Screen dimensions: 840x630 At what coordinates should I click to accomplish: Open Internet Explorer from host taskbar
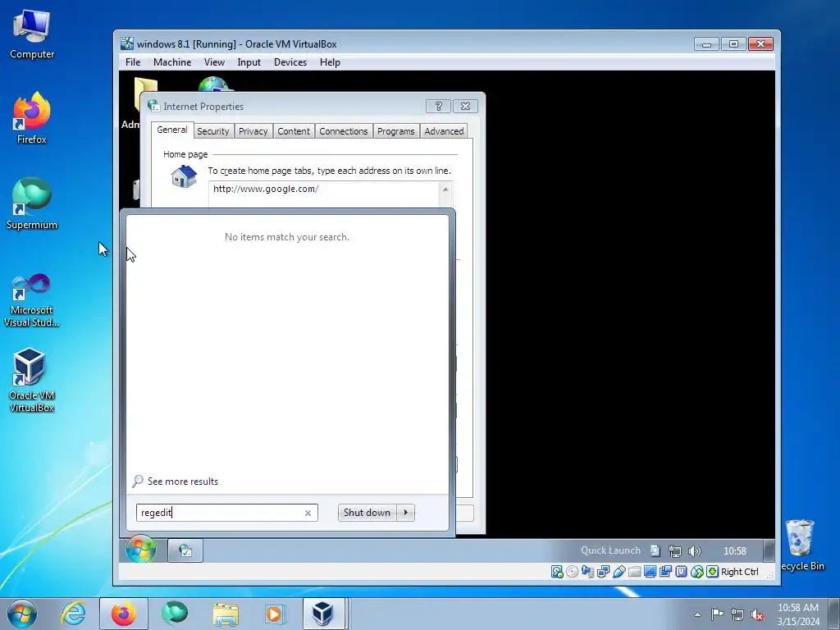tap(73, 614)
